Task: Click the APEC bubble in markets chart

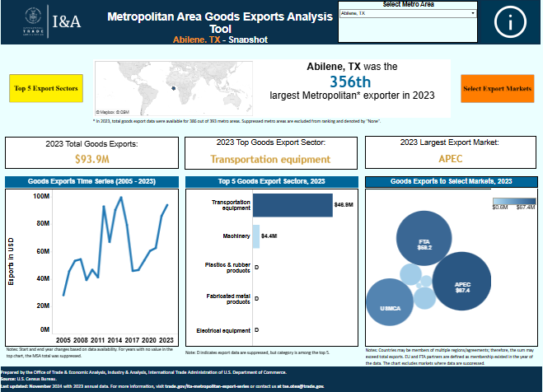Action: pyautogui.click(x=462, y=281)
